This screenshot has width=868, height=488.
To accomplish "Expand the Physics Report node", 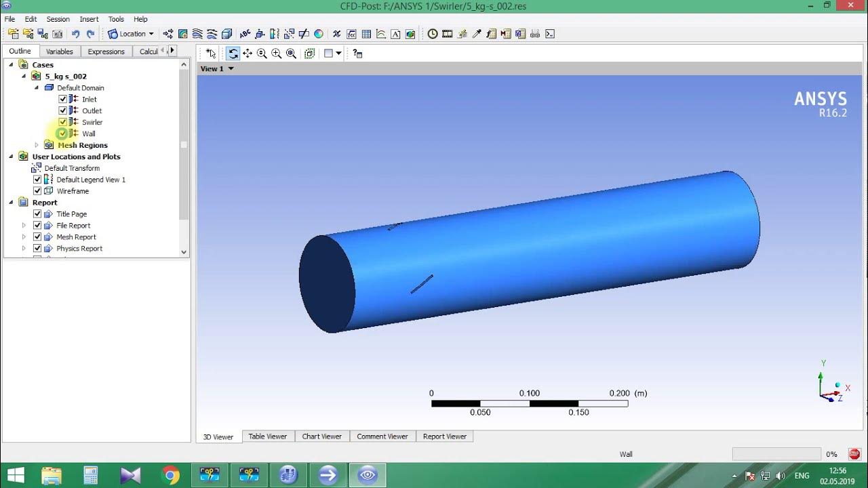I will (x=24, y=249).
